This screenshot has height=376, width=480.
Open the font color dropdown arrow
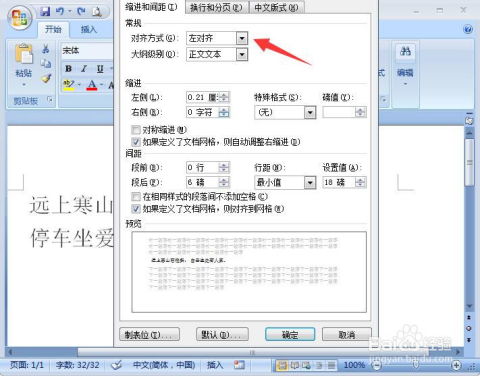[101, 85]
